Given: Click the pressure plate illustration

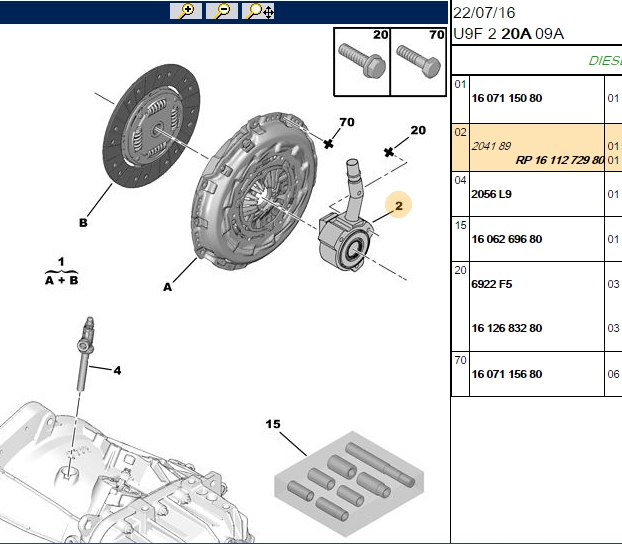Looking at the screenshot, I should [x=254, y=191].
